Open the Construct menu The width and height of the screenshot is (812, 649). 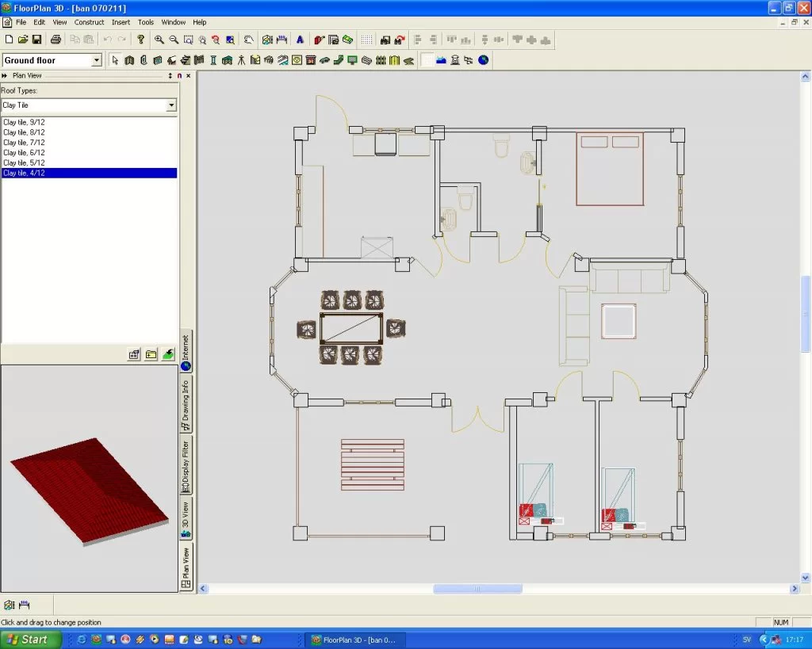click(x=89, y=22)
